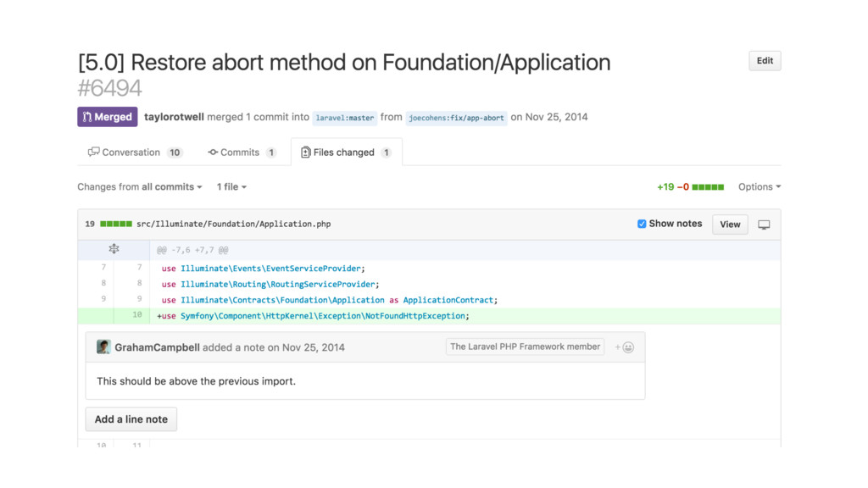Click the Conversation speech-bubble icon
868x488 pixels.
93,152
